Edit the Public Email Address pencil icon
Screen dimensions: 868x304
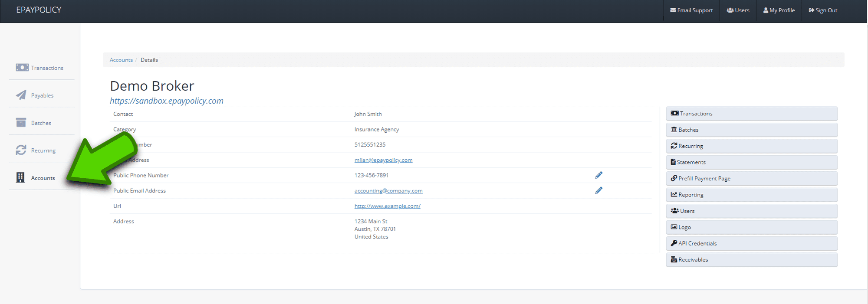point(599,190)
